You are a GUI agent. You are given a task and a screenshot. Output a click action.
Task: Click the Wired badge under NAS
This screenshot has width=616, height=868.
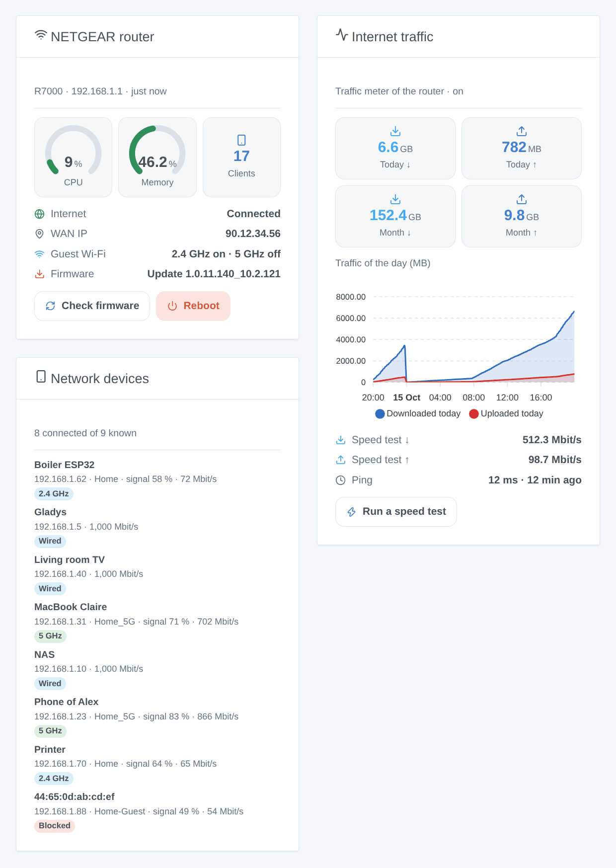(x=50, y=684)
